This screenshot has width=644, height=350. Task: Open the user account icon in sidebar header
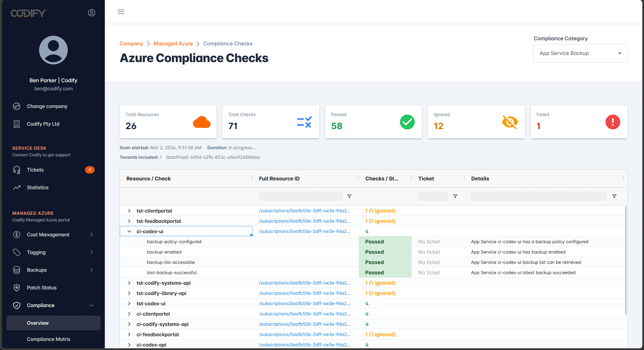tap(91, 13)
